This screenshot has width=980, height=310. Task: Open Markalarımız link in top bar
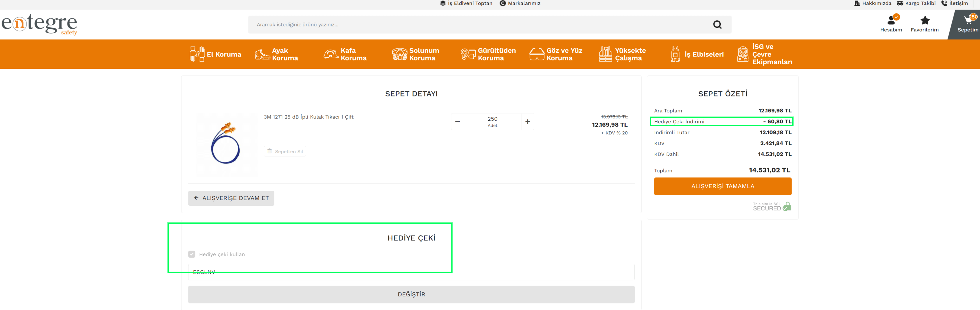click(x=520, y=3)
